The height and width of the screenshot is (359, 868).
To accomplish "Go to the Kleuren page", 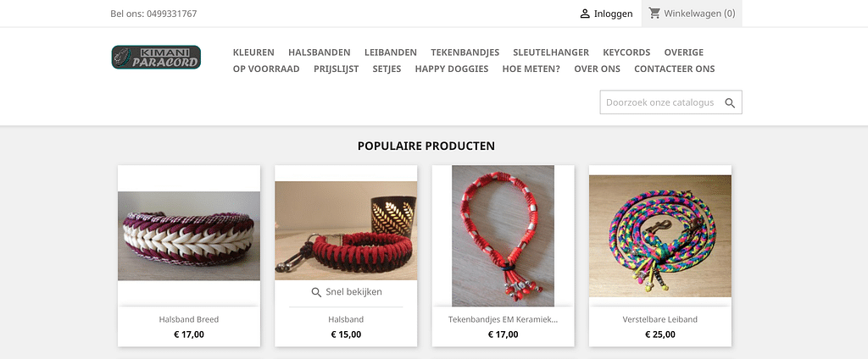I will click(253, 52).
